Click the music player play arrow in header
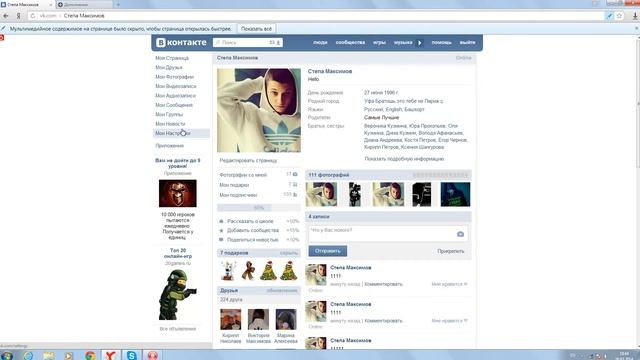Image resolution: width=640 pixels, height=360 pixels. (x=420, y=42)
